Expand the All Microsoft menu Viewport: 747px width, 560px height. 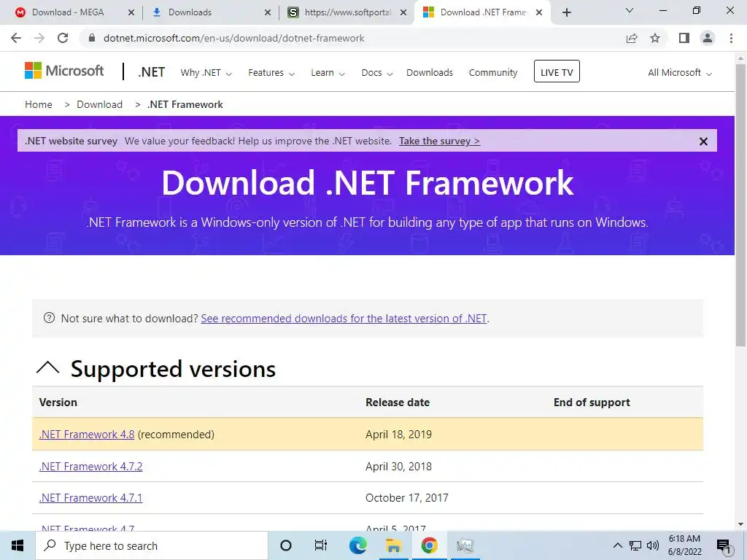pyautogui.click(x=680, y=73)
